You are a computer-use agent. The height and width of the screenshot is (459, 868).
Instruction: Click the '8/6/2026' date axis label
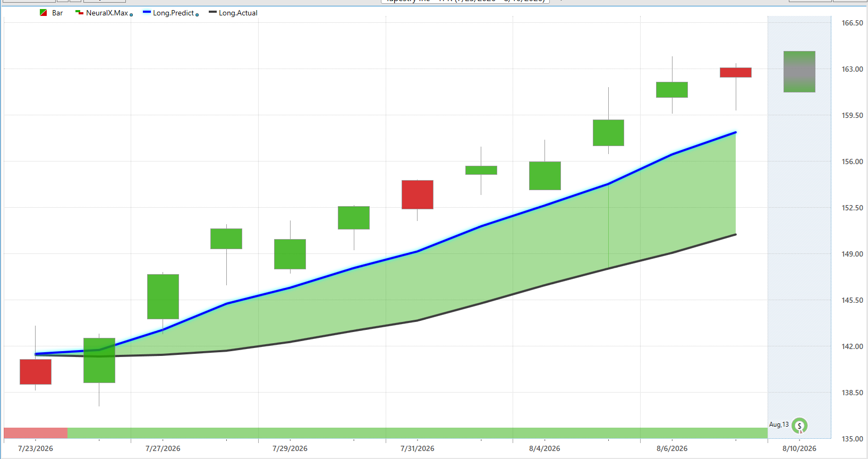[672, 448]
